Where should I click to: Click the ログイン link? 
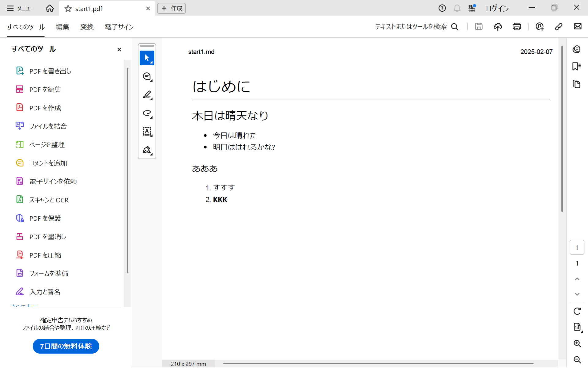point(497,8)
